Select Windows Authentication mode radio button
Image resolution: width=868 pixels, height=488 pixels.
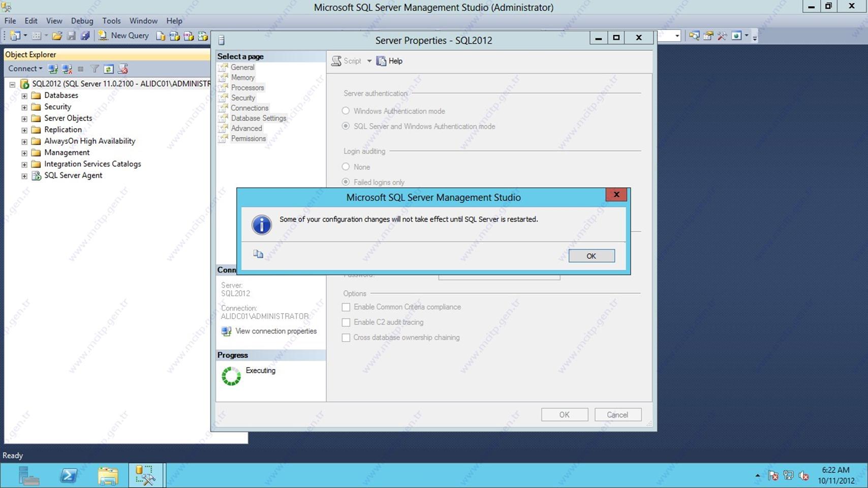[346, 111]
